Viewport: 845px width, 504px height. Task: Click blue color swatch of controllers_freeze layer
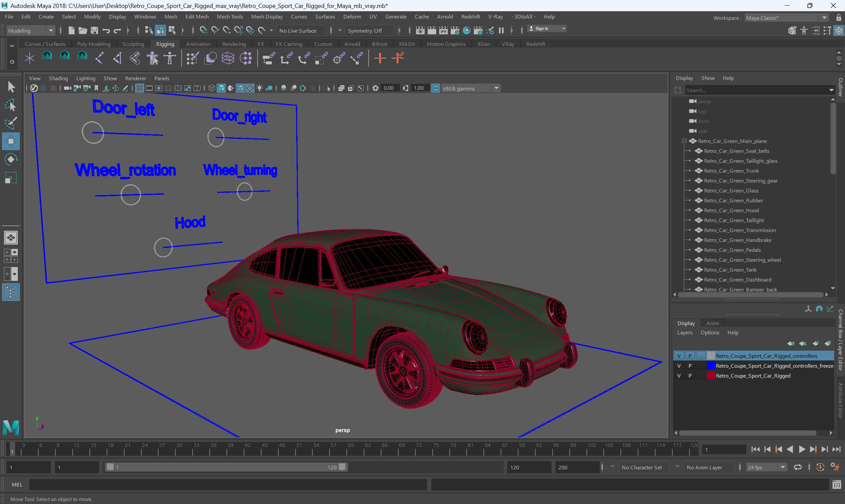coord(711,366)
